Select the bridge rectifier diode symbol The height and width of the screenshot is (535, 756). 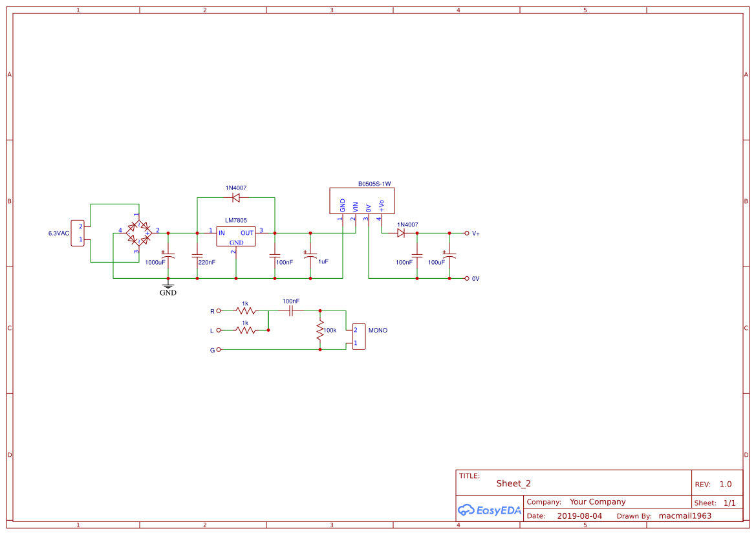tap(139, 233)
